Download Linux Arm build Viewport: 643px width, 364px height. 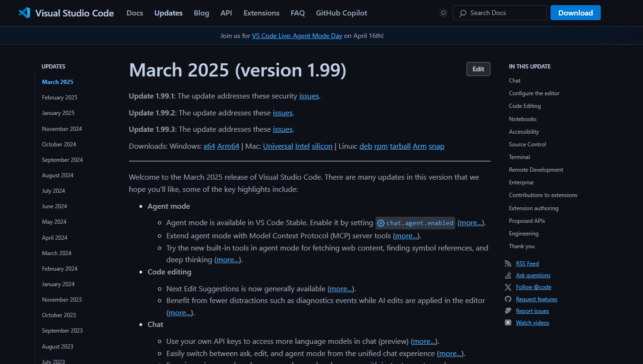pyautogui.click(x=420, y=146)
